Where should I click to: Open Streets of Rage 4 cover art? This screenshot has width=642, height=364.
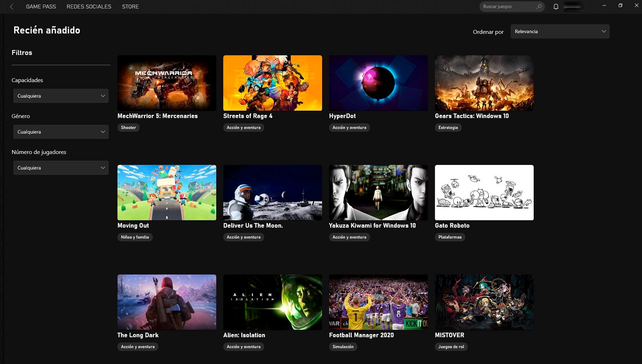click(x=273, y=83)
